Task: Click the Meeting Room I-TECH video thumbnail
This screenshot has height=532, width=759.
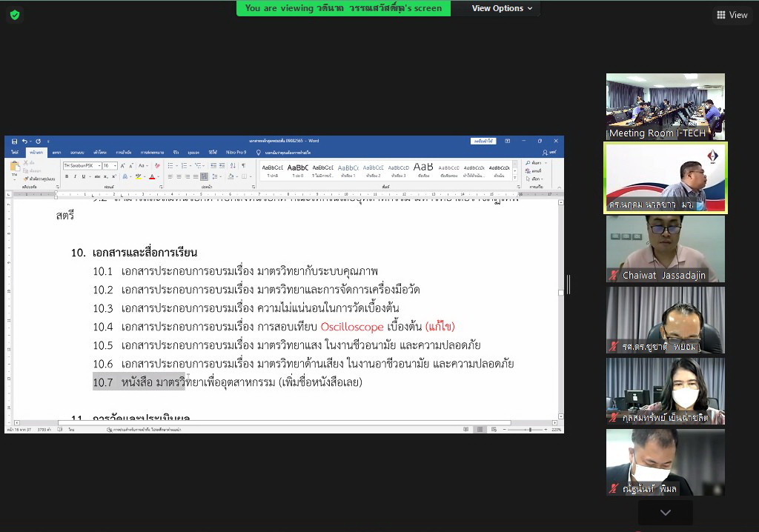Action: [x=666, y=107]
